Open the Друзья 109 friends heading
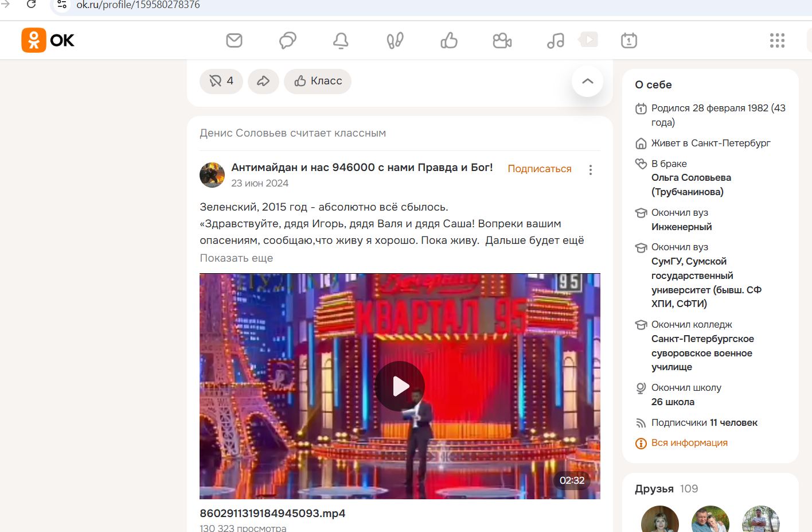812x532 pixels. (666, 489)
